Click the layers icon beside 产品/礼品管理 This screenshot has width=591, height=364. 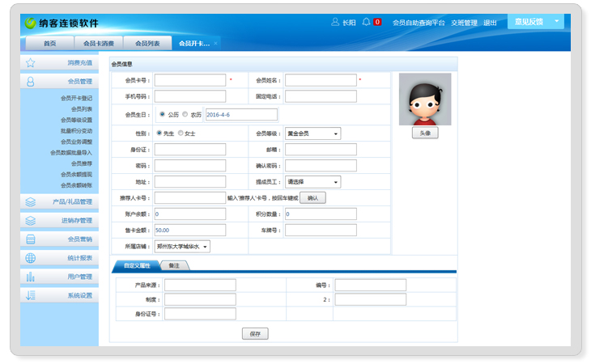30,201
